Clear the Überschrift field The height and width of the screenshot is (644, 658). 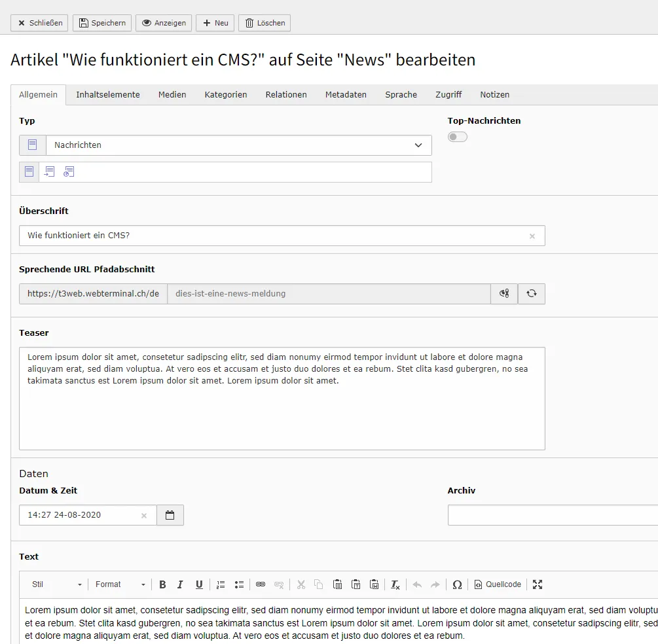[532, 236]
